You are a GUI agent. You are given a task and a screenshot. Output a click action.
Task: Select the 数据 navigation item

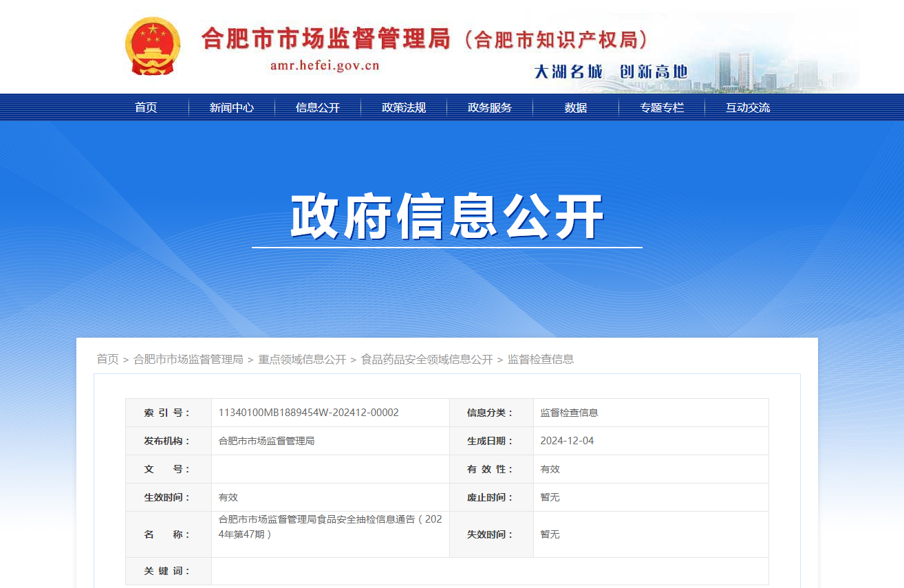click(576, 108)
